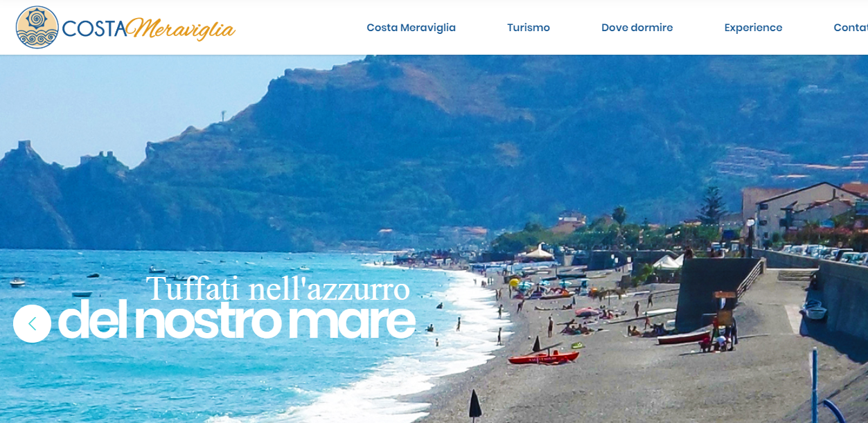Select Dove dormire in the navigation bar

pos(637,28)
